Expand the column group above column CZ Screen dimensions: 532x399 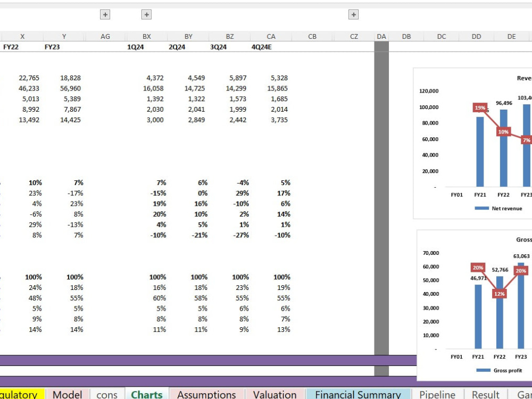pyautogui.click(x=354, y=14)
